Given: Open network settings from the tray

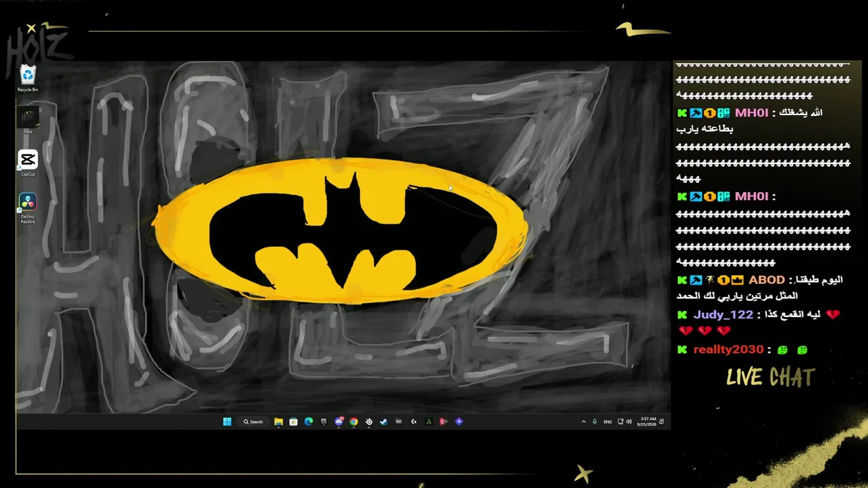Looking at the screenshot, I should click(x=620, y=422).
